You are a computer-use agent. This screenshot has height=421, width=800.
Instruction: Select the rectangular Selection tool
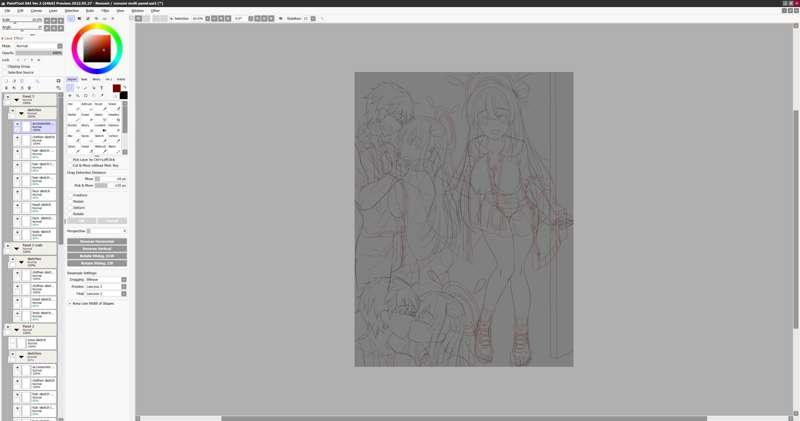pyautogui.click(x=70, y=88)
